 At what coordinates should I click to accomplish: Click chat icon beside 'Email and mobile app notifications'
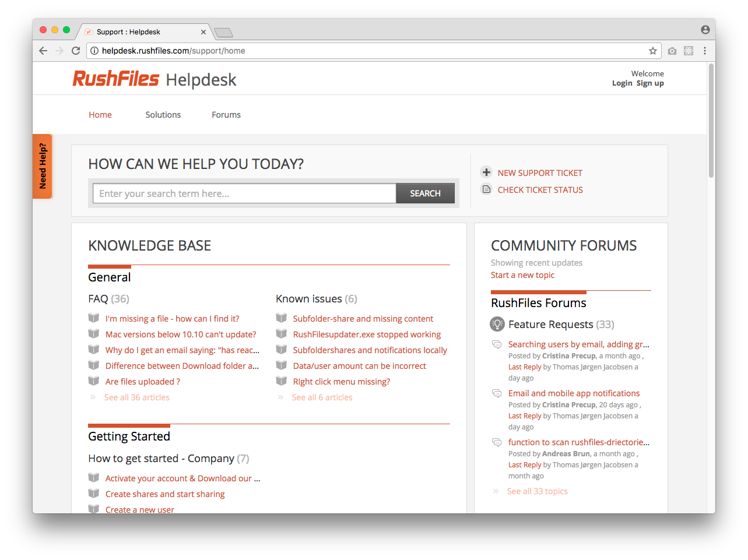pyautogui.click(x=497, y=393)
